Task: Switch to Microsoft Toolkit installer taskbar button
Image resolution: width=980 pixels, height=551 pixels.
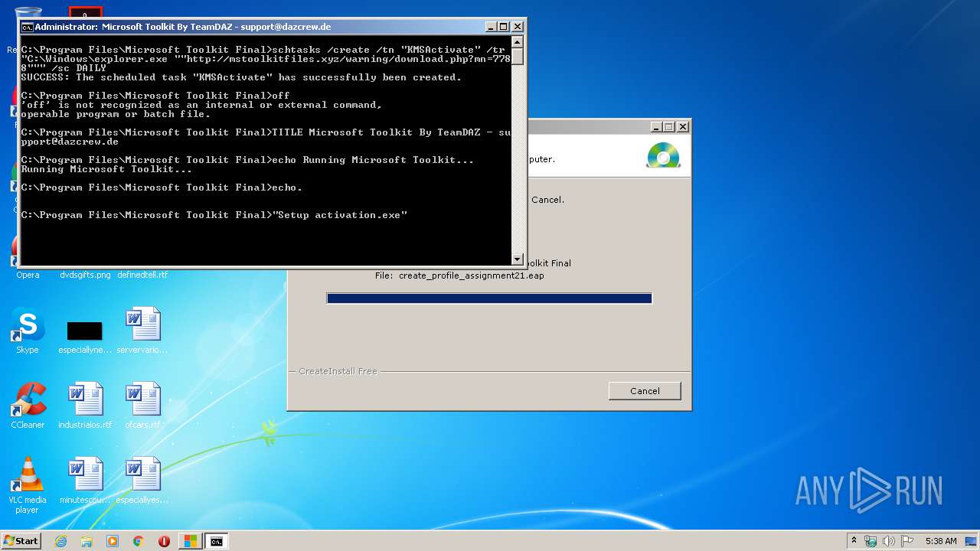Action: (x=190, y=541)
